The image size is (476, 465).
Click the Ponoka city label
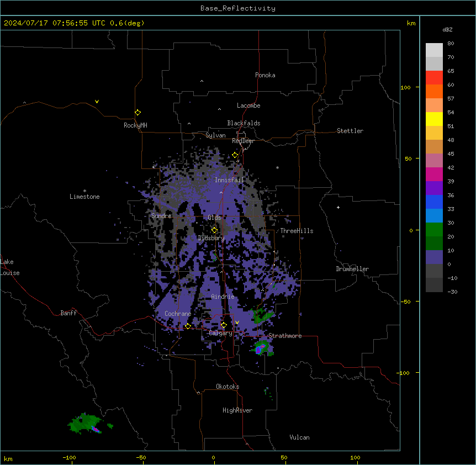tap(265, 75)
